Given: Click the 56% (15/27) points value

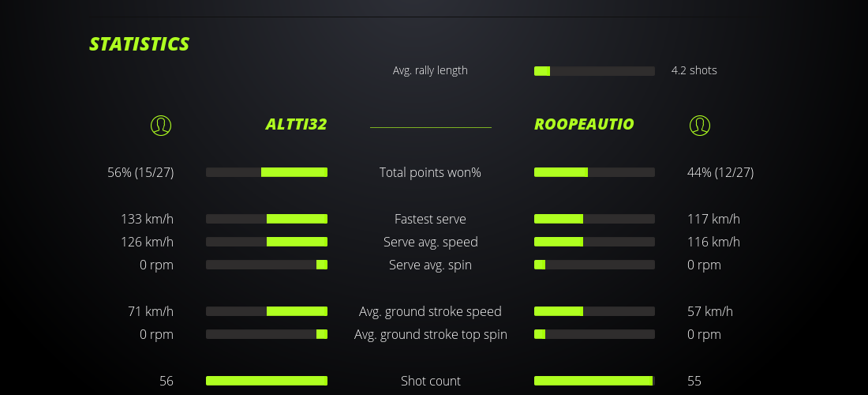Looking at the screenshot, I should [140, 172].
